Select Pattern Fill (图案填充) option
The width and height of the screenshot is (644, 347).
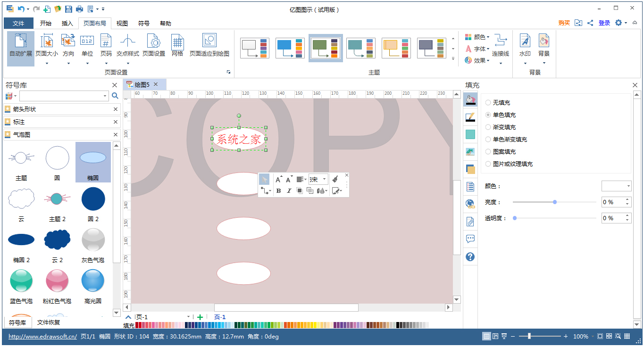[x=488, y=151]
